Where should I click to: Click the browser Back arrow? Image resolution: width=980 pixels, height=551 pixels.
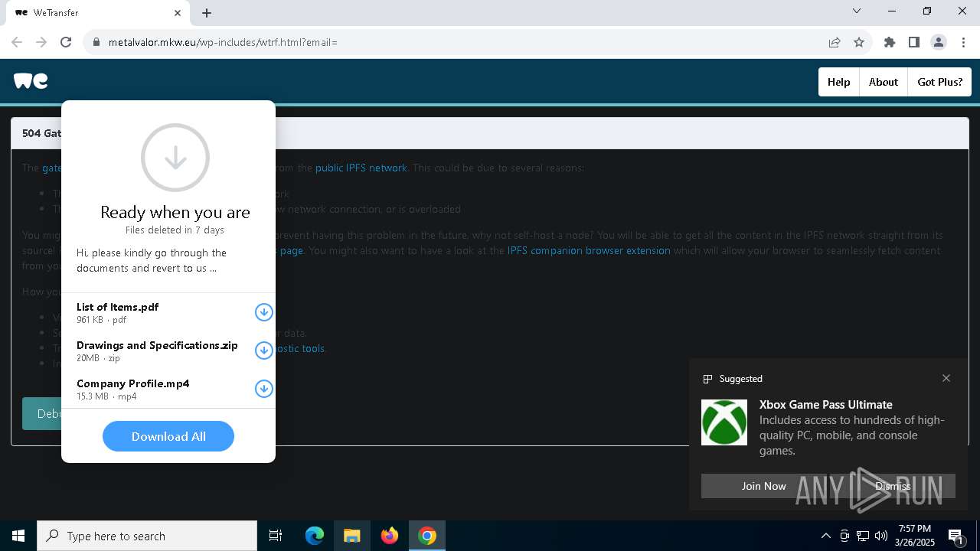pos(17,42)
